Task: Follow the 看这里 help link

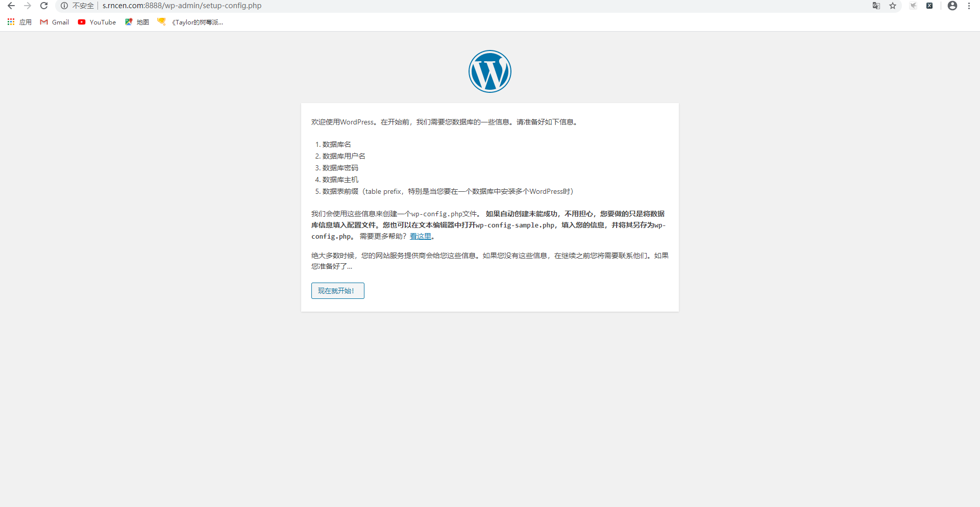Action: pos(421,236)
